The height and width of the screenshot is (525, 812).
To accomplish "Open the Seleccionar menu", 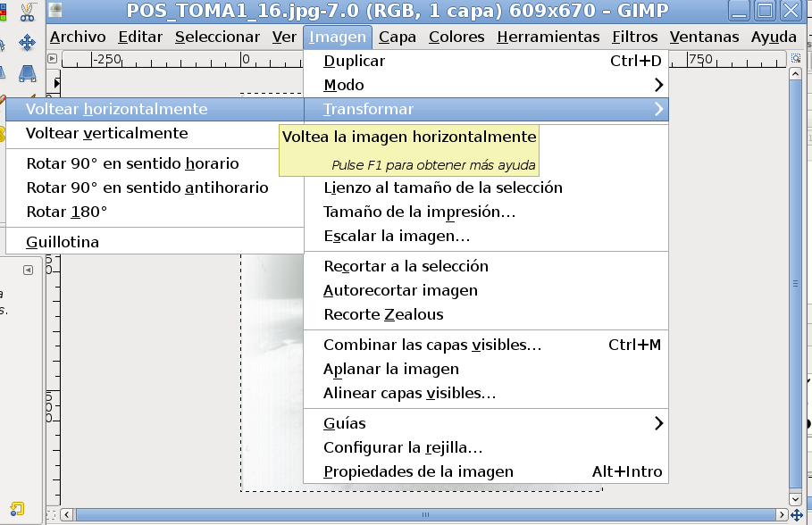I will (217, 37).
